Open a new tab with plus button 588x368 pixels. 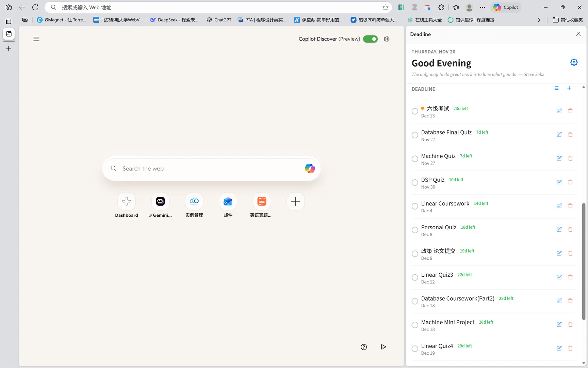(9, 49)
